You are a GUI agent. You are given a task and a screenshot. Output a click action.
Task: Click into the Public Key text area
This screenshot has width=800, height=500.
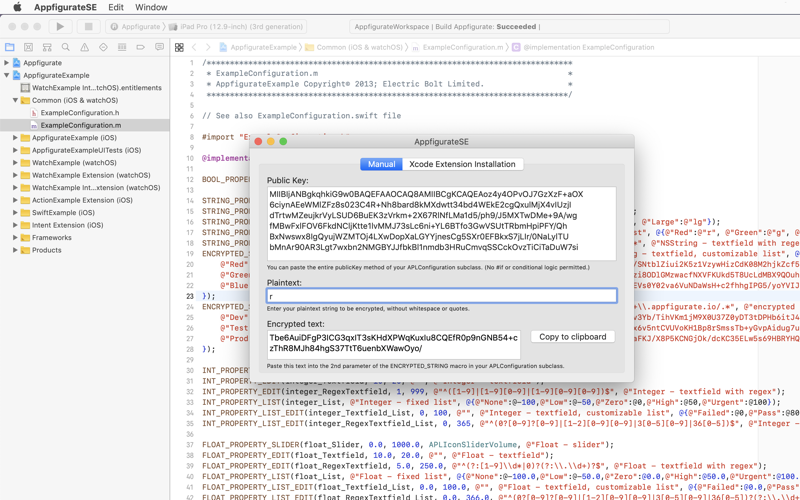point(441,223)
